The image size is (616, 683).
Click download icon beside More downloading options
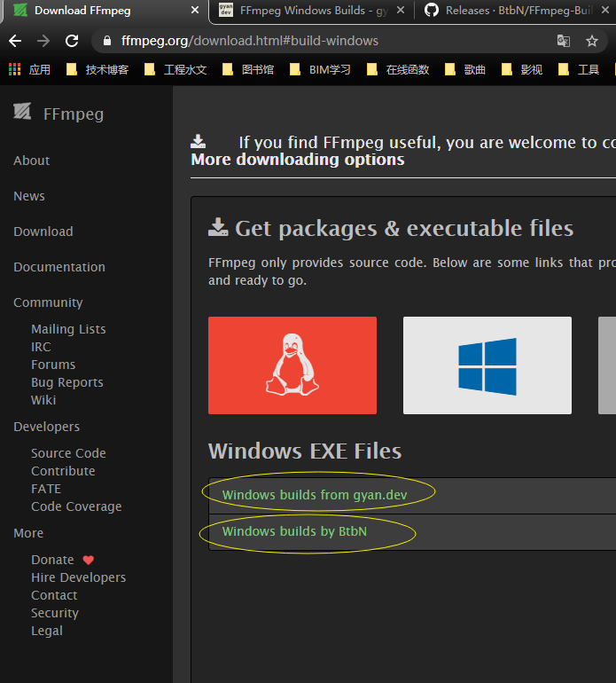point(198,141)
